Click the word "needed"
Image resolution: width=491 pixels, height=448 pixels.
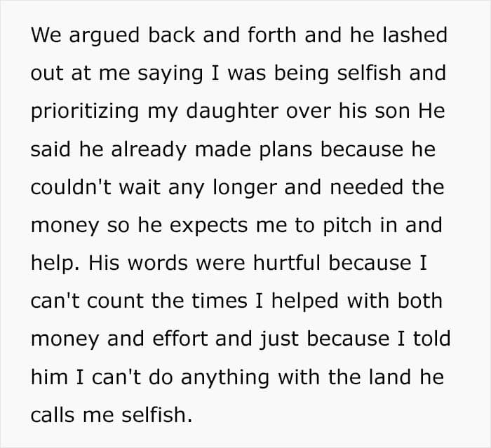tap(366, 187)
